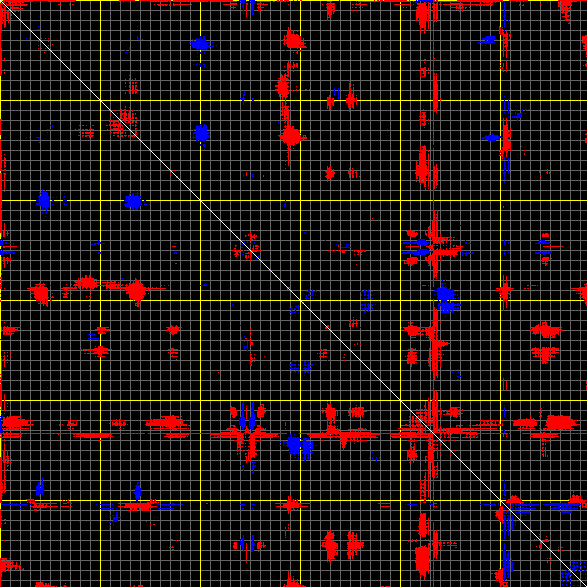Click the small blue oval near the top-right corner
The height and width of the screenshot is (587, 587).
point(489,39)
